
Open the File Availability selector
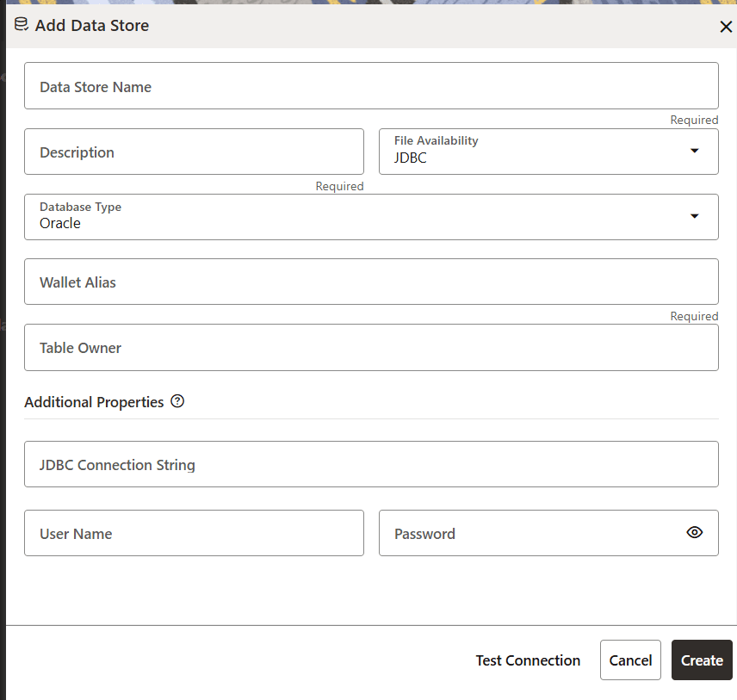pyautogui.click(x=548, y=152)
